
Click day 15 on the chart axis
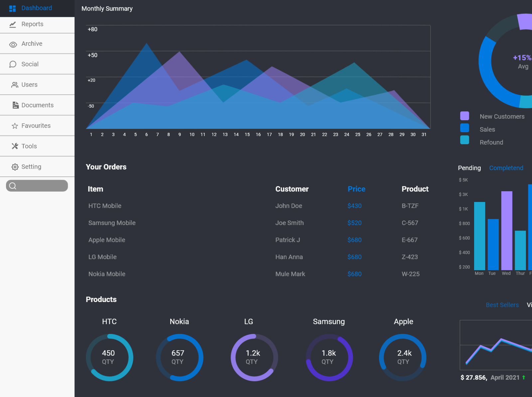coord(247,135)
